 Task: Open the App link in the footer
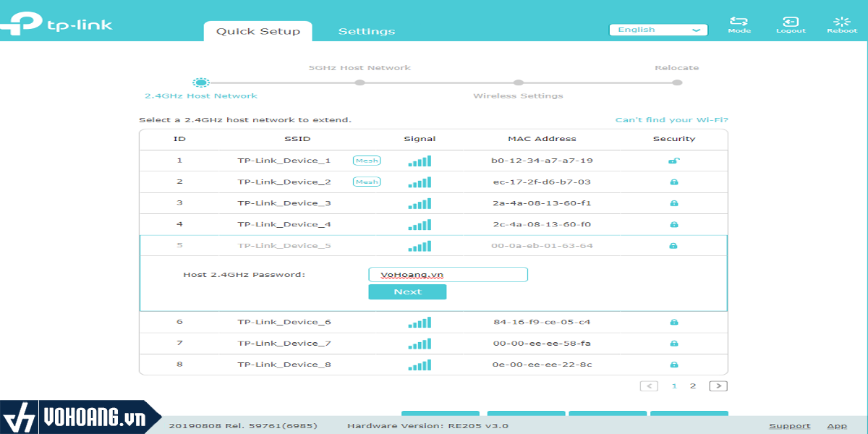(x=837, y=426)
